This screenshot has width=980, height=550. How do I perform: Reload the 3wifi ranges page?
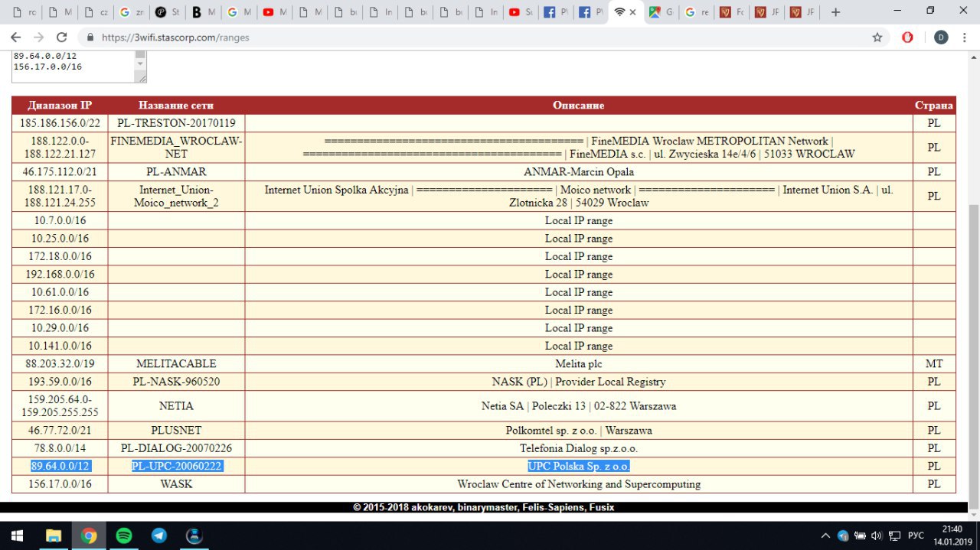(61, 37)
